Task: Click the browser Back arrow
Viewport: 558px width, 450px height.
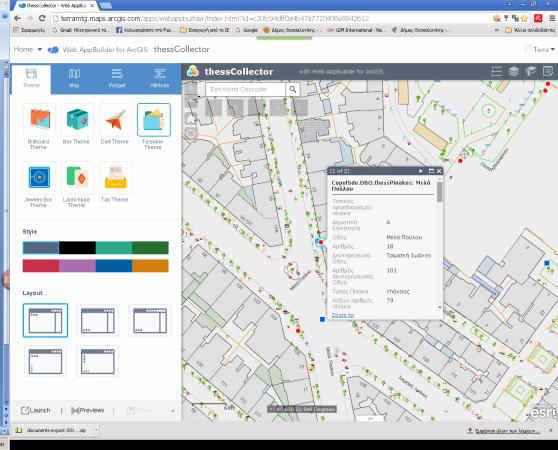Action: tap(17, 18)
